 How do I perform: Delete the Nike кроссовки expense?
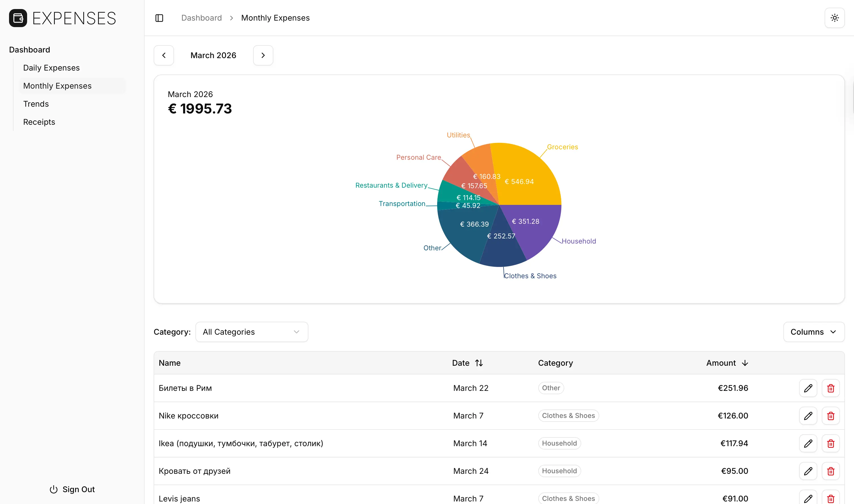click(831, 415)
